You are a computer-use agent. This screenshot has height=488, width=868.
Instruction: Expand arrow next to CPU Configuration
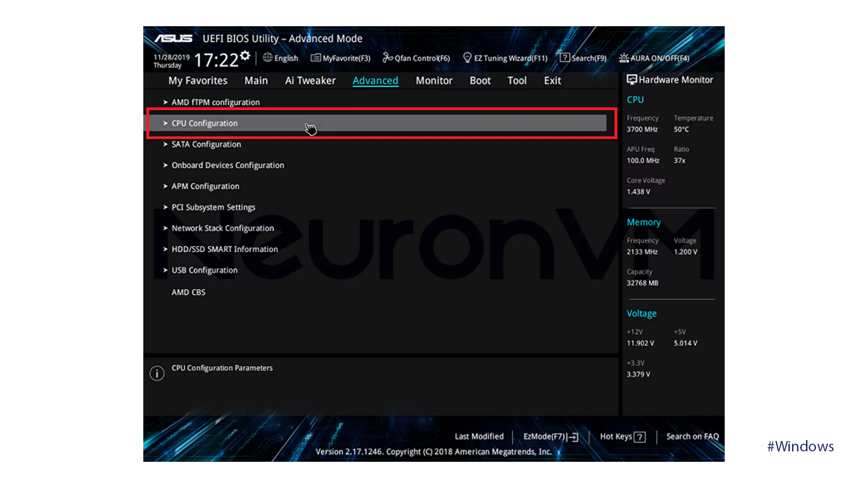[x=165, y=123]
